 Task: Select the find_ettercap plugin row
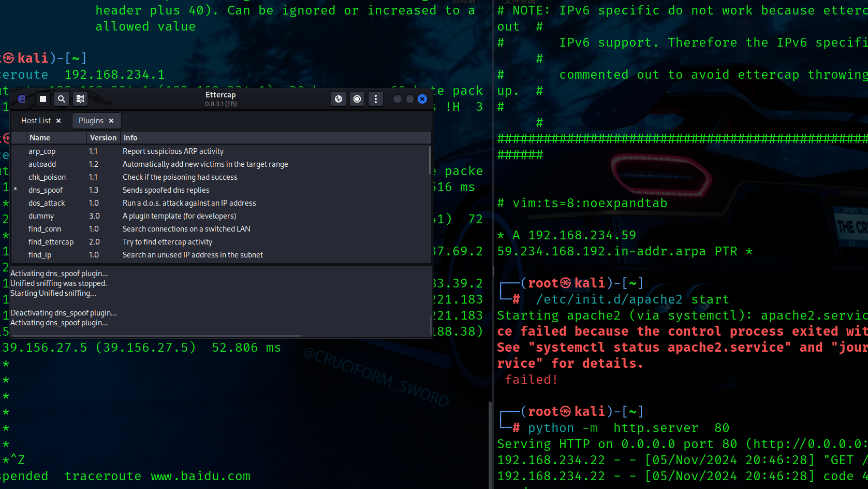click(x=221, y=242)
